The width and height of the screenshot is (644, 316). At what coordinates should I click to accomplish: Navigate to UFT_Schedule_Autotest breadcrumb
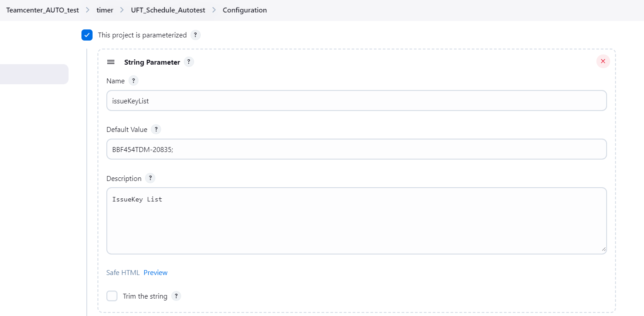click(x=168, y=10)
